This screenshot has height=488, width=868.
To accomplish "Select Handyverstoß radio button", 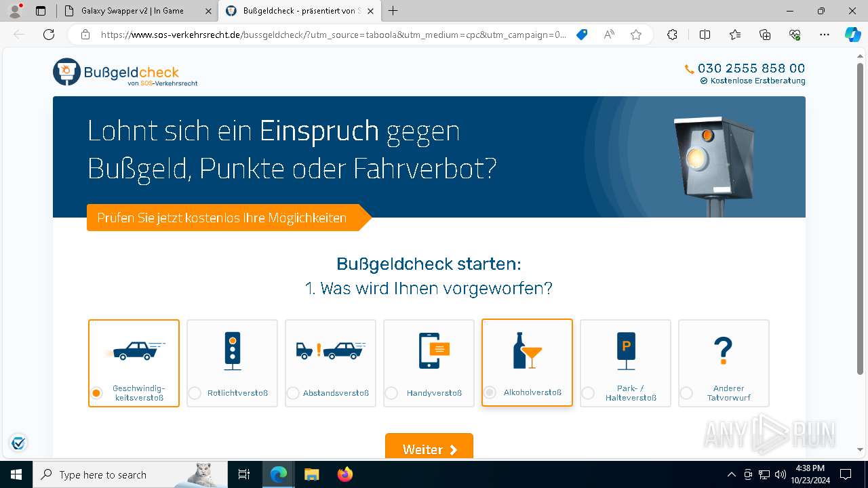I will (x=391, y=393).
